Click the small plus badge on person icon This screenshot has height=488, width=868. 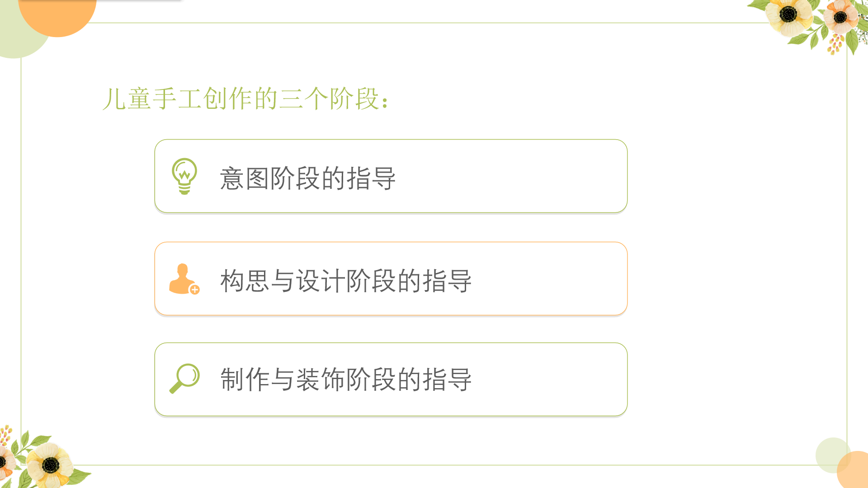[x=195, y=290]
